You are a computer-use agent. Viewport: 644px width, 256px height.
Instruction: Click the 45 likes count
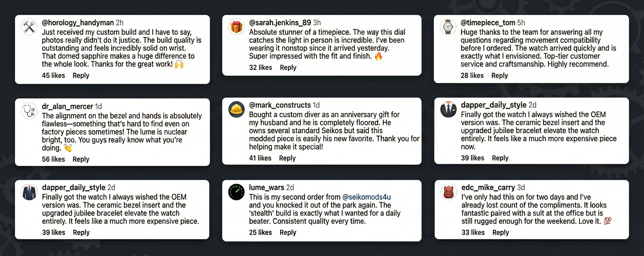click(x=53, y=75)
